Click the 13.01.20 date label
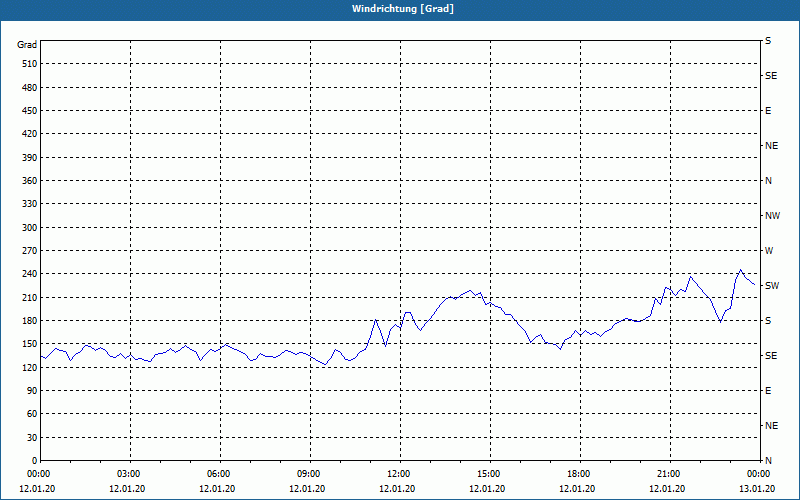800x500 pixels. point(757,489)
